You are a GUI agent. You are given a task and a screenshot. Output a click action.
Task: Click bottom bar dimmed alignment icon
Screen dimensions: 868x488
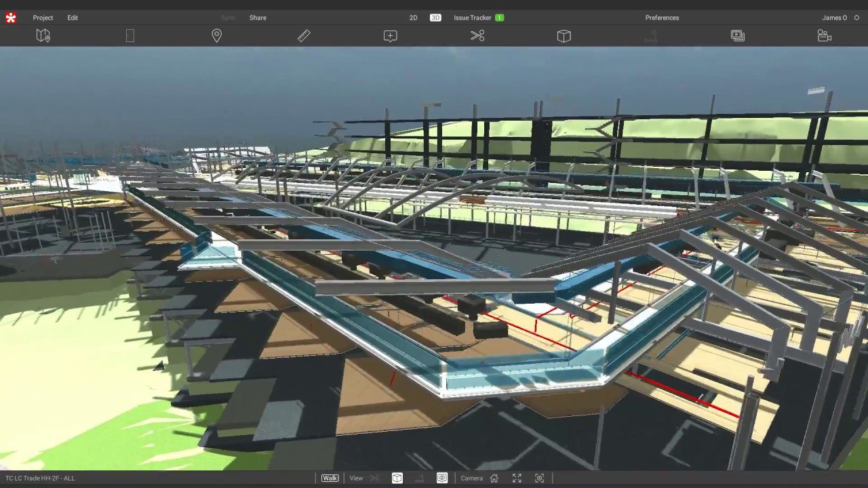click(x=419, y=478)
